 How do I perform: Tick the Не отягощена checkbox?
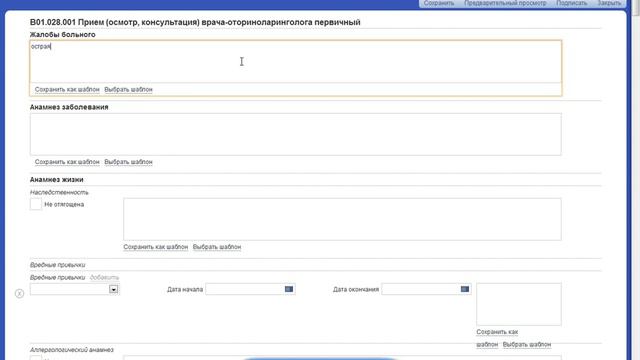(x=36, y=204)
